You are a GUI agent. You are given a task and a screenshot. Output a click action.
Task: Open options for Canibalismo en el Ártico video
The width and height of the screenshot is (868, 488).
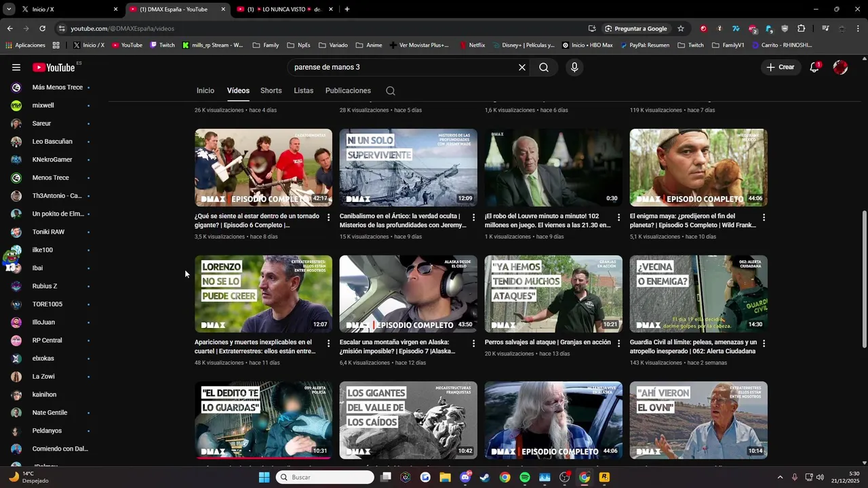pyautogui.click(x=474, y=218)
